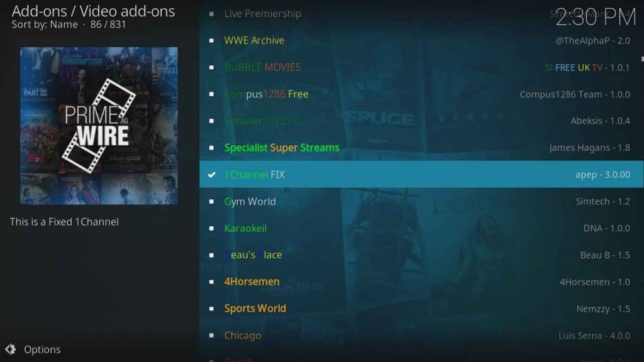Select the Compus1286 Free add-on entry
The width and height of the screenshot is (644, 362).
[421, 94]
